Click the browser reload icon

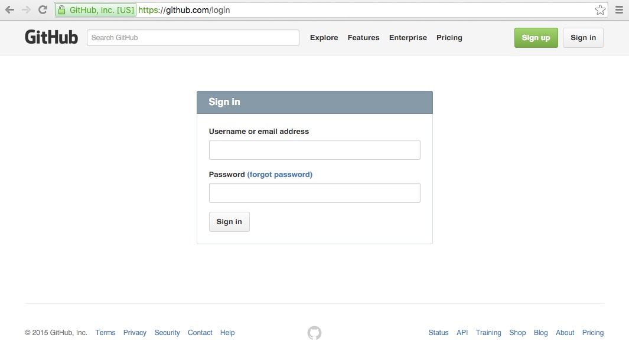(41, 9)
